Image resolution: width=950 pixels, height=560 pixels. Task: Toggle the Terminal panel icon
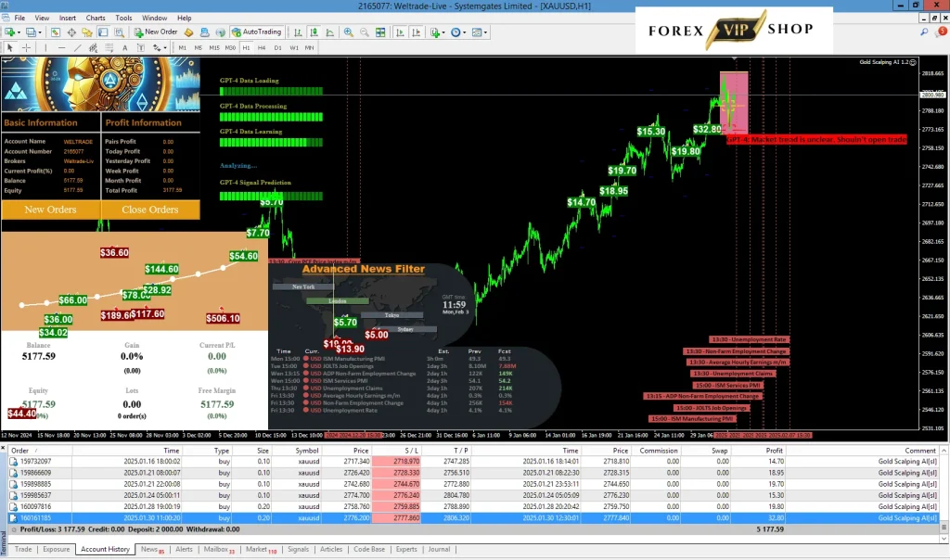point(103,32)
